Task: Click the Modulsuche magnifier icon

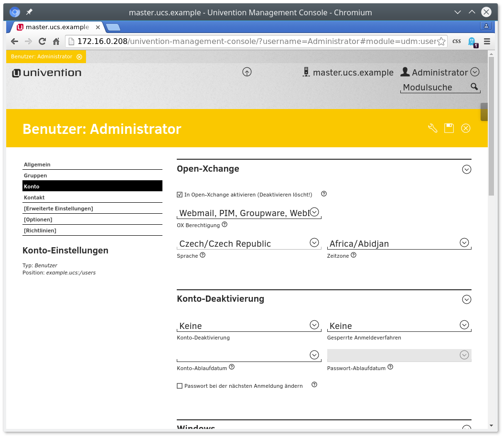Action: (474, 87)
